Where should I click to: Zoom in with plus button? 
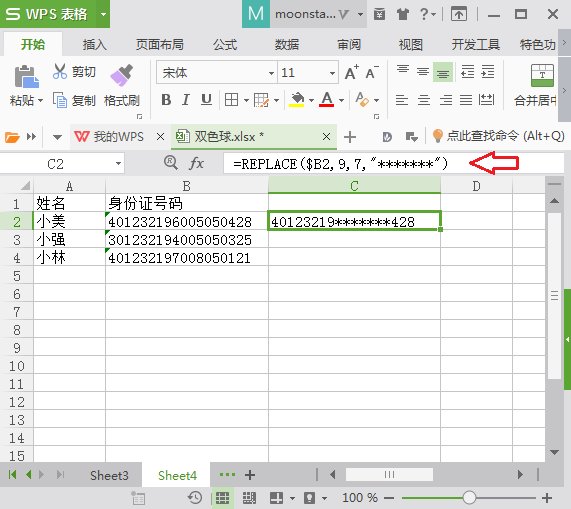point(547,498)
